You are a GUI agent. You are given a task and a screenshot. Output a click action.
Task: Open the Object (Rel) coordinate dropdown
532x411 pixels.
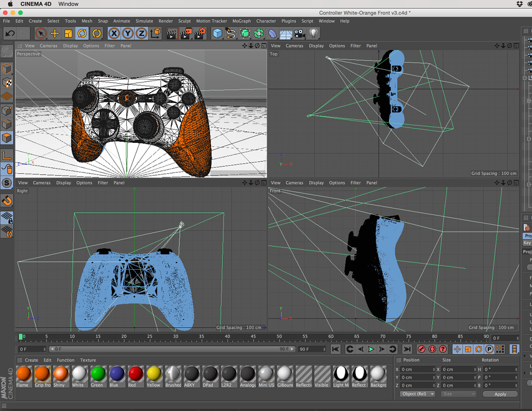pyautogui.click(x=417, y=394)
